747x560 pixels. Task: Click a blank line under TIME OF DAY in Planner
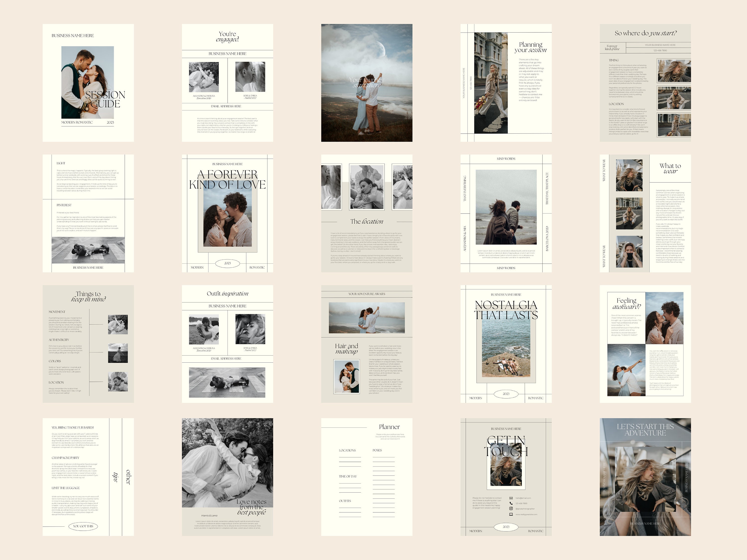pos(350,483)
